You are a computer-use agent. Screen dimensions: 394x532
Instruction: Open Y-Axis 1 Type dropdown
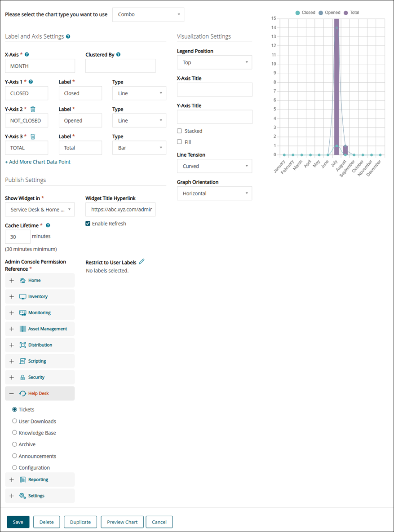tap(139, 93)
